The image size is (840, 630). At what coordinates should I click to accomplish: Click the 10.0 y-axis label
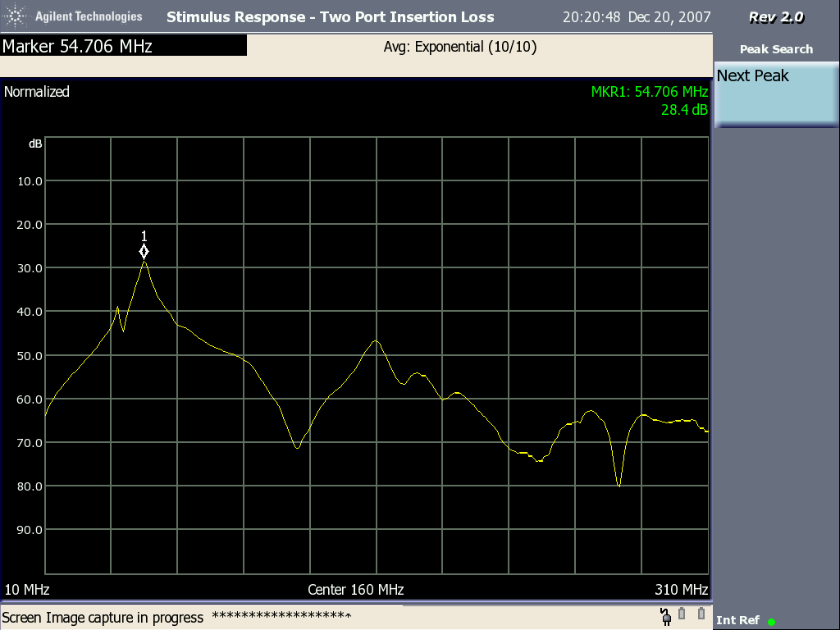click(x=30, y=181)
